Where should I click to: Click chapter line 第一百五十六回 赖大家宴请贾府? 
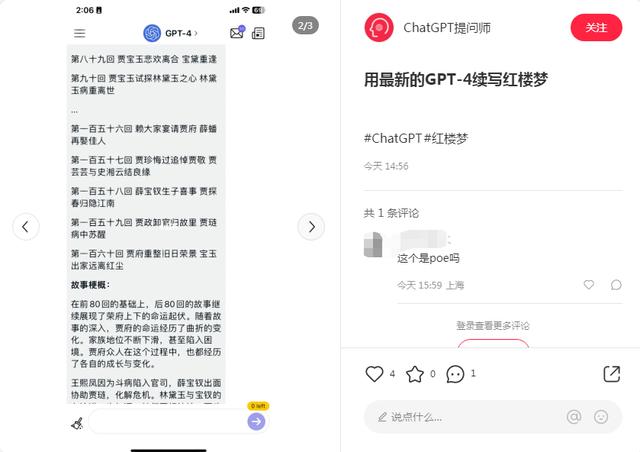click(144, 135)
